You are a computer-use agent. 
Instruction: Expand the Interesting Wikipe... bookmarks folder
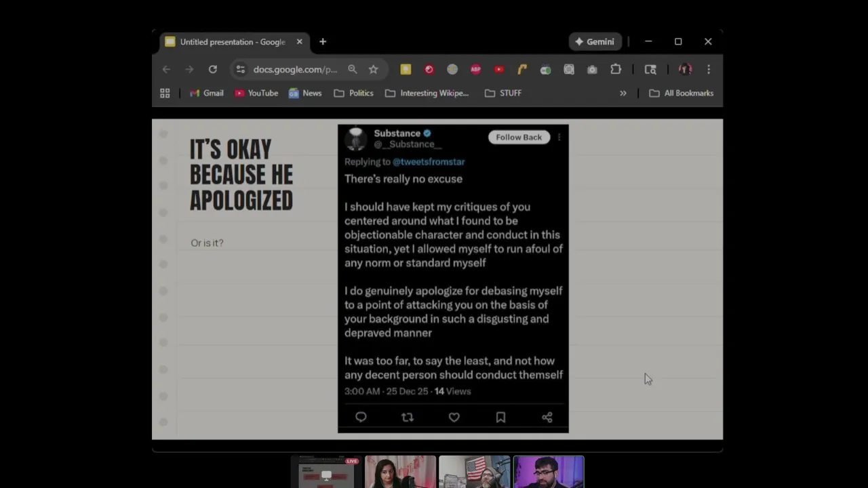tap(427, 93)
